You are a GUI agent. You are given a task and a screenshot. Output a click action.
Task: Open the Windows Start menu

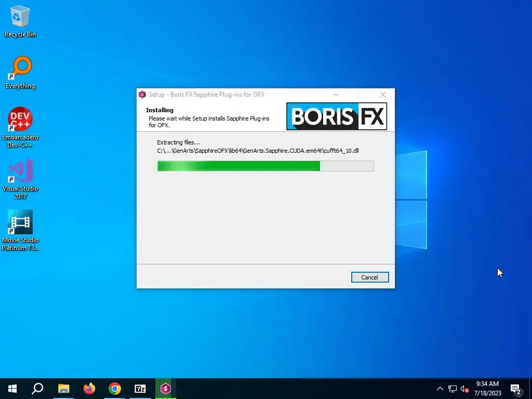tap(12, 389)
